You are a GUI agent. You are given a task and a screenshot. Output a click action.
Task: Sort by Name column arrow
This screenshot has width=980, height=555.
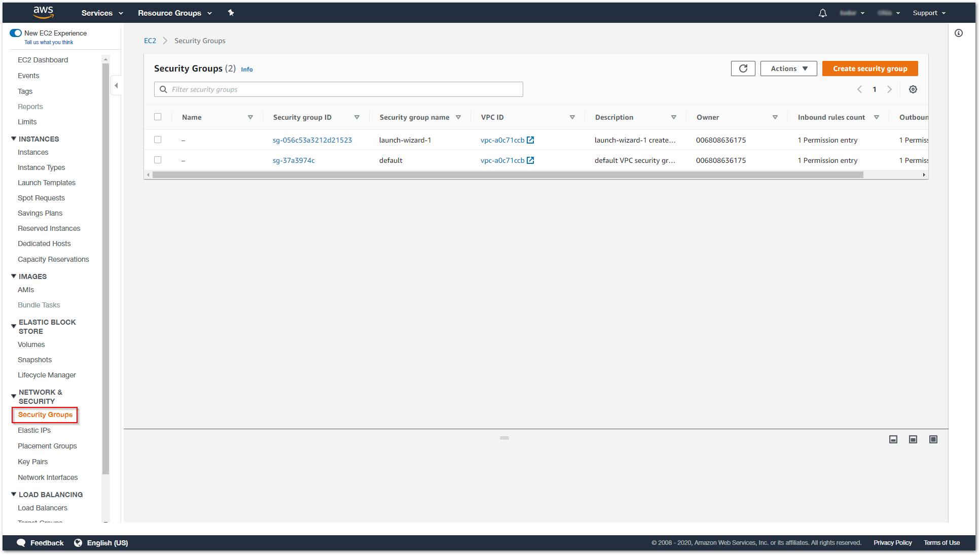coord(250,117)
